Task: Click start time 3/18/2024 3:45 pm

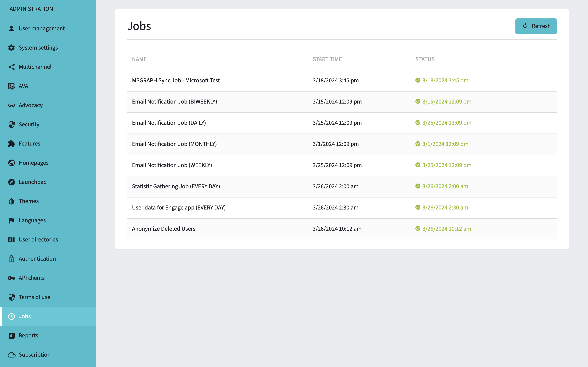Action: 335,80
